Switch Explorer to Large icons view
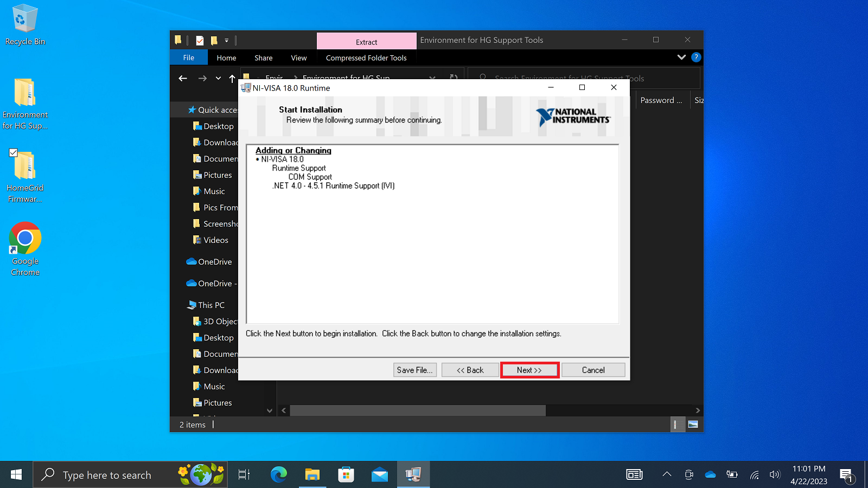The image size is (868, 488). tap(693, 425)
